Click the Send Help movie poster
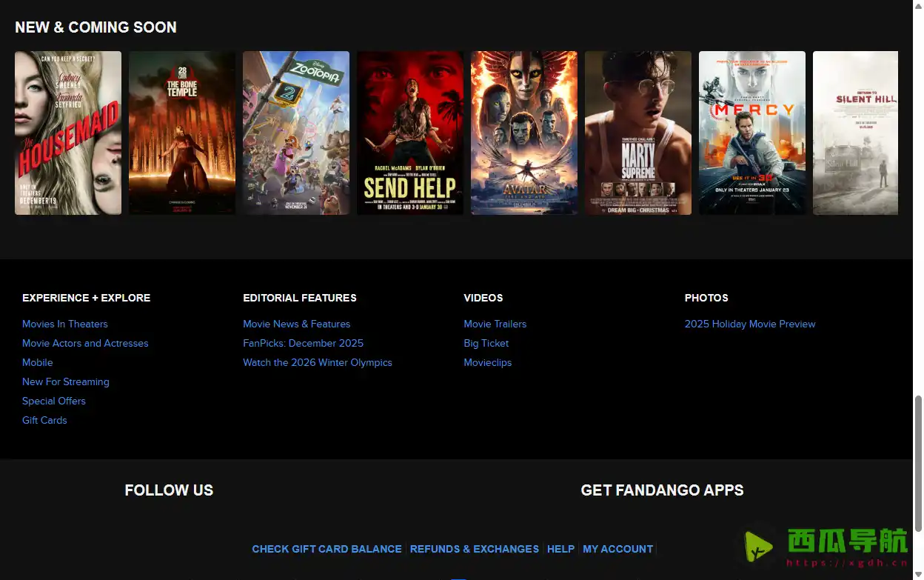The width and height of the screenshot is (924, 580). (x=410, y=133)
